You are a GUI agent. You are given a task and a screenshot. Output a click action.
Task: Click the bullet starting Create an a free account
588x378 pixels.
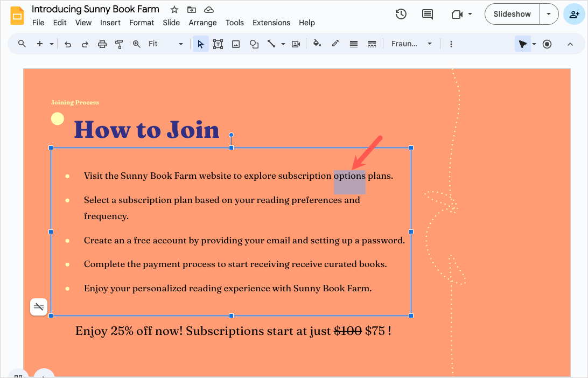click(x=244, y=240)
